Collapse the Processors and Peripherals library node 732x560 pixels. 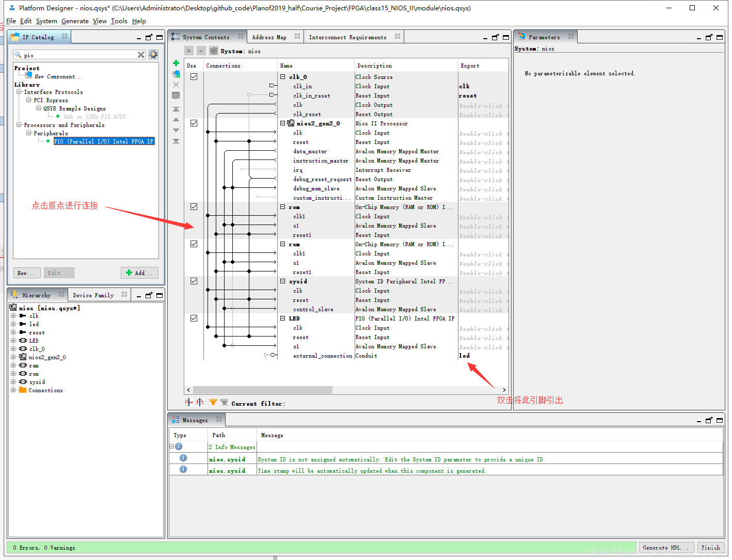pos(19,125)
